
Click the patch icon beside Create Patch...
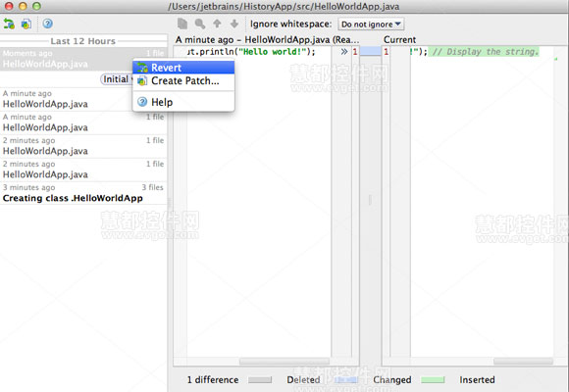tap(142, 81)
